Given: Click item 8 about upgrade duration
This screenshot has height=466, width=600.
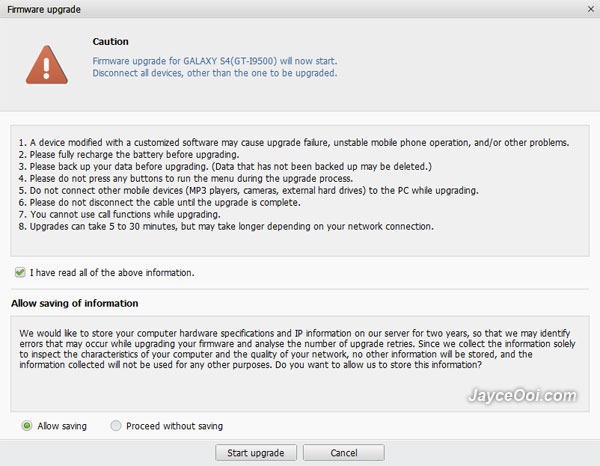Looking at the screenshot, I should click(226, 226).
